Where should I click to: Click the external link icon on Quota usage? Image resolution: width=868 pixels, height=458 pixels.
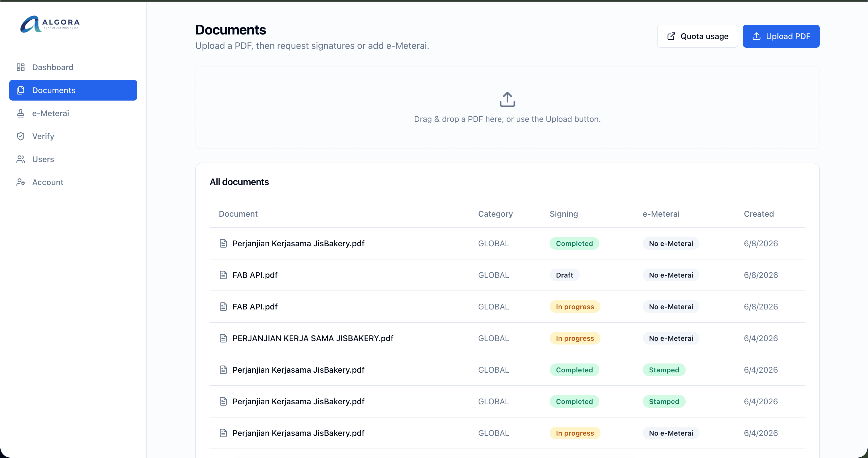tap(671, 36)
